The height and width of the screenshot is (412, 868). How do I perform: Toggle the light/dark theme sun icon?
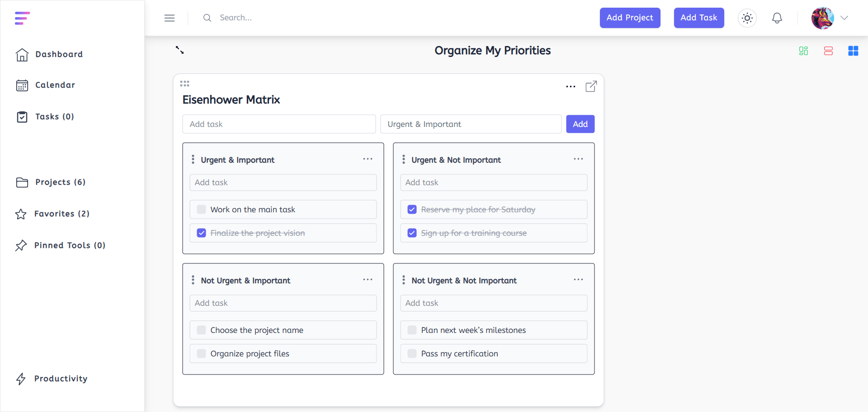click(x=747, y=18)
